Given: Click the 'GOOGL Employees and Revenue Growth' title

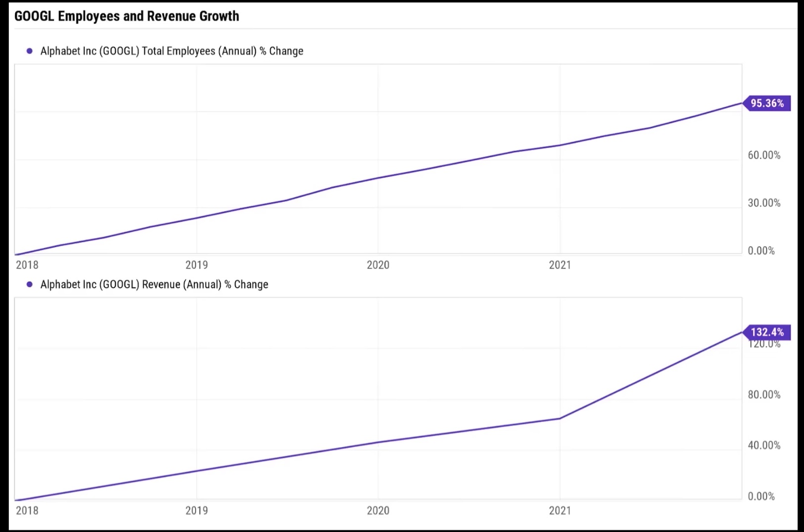Looking at the screenshot, I should 127,16.
